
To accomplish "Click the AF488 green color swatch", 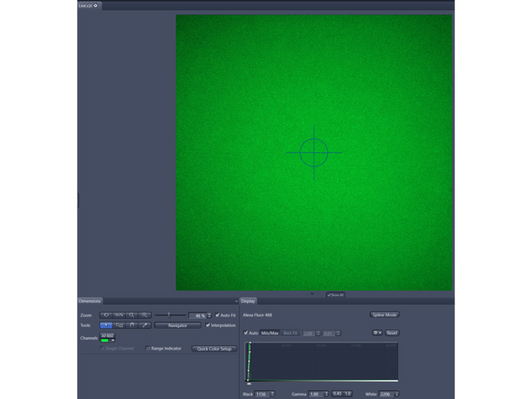I will click(x=105, y=341).
